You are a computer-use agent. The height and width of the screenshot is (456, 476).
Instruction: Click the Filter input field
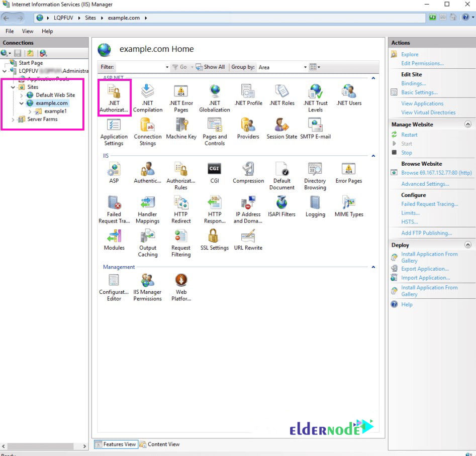(x=140, y=67)
